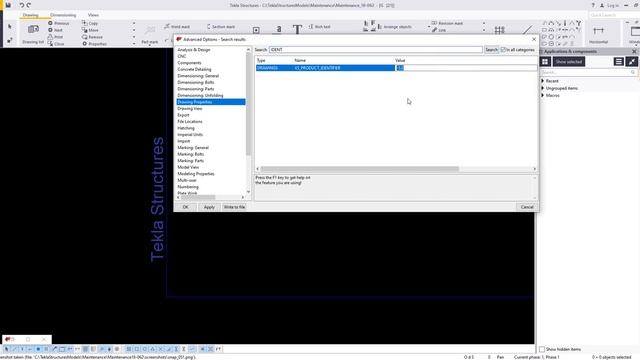This screenshot has height=360, width=640.
Task: Open the Properties dropdown arrow
Action: 134,44
